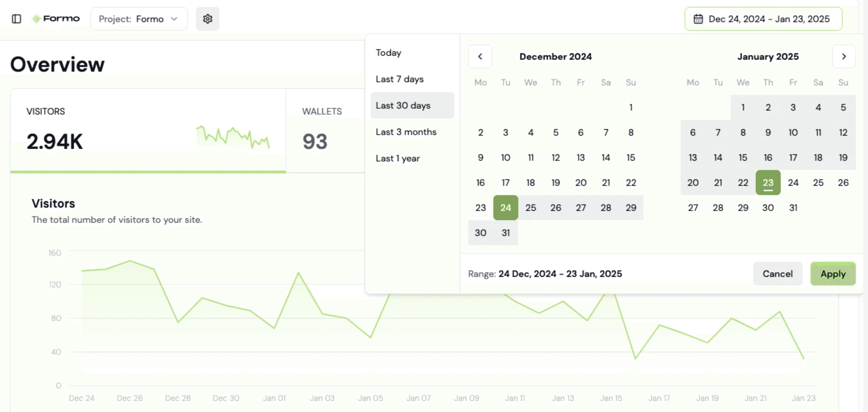The image size is (868, 412).
Task: Select the Wallets 93 metric card
Action: point(326,131)
